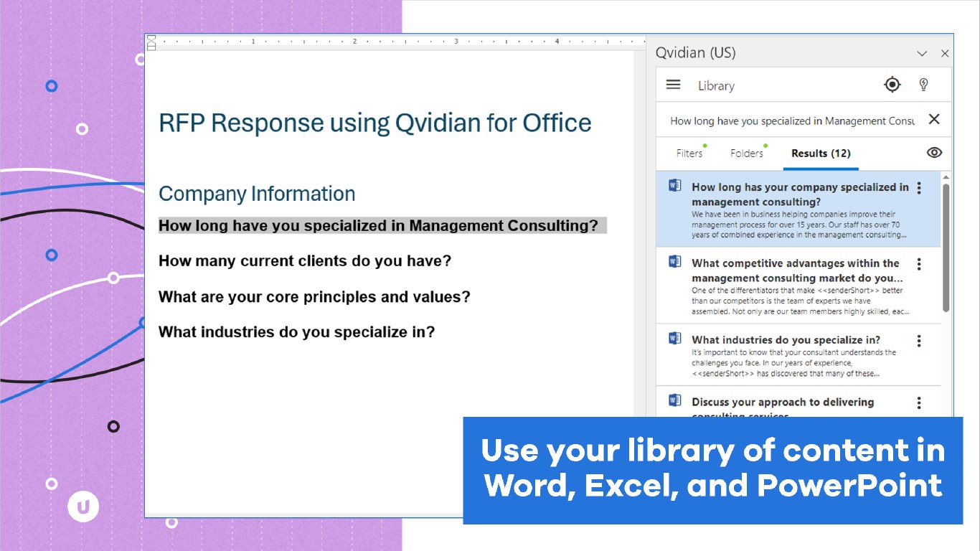Open options for 'What competitive advantages' result
The width and height of the screenshot is (980, 551).
coord(919,264)
